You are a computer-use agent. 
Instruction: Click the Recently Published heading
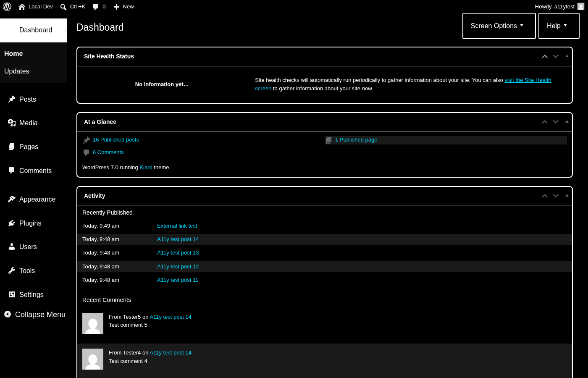(108, 213)
